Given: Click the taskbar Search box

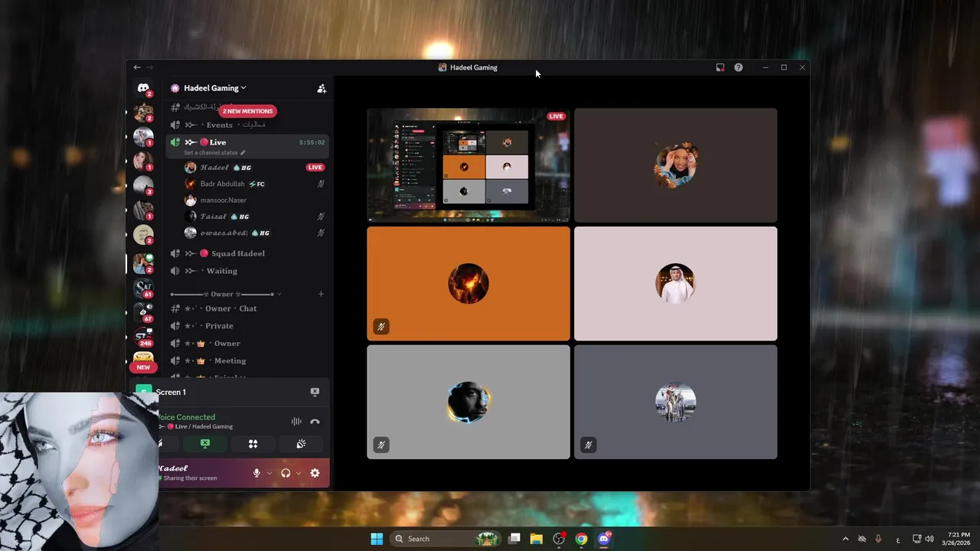Looking at the screenshot, I should coord(445,539).
